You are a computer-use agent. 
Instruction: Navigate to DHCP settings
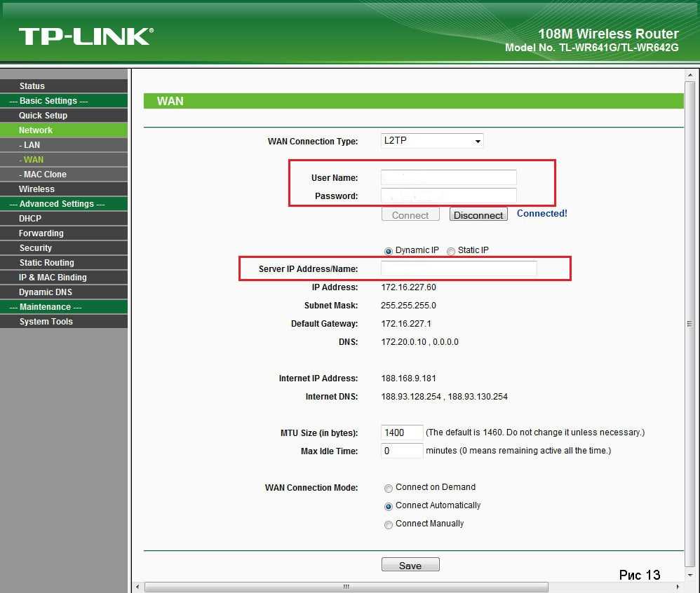coord(30,219)
